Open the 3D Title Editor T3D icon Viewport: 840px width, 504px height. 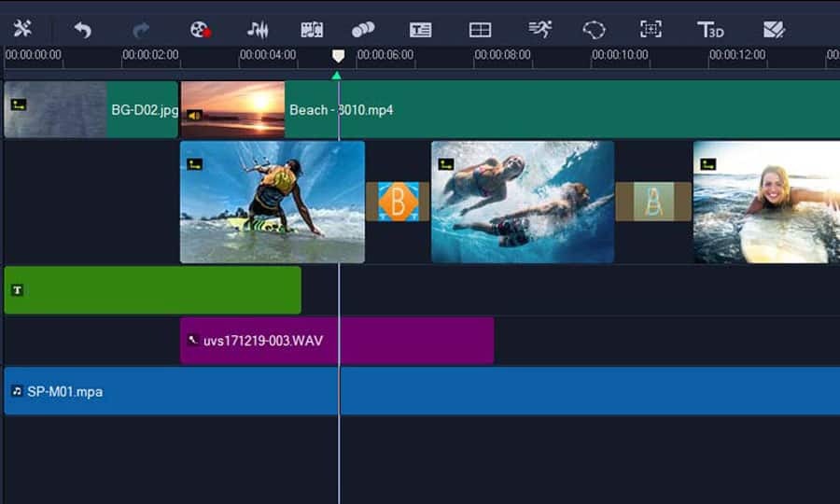(710, 30)
